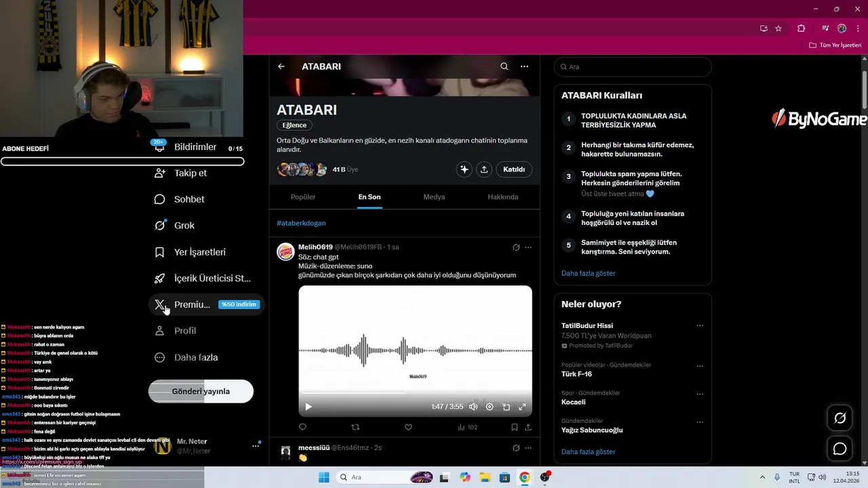Screen dimensions: 868x488
Task: Open the floating Grok button
Action: tap(840, 418)
